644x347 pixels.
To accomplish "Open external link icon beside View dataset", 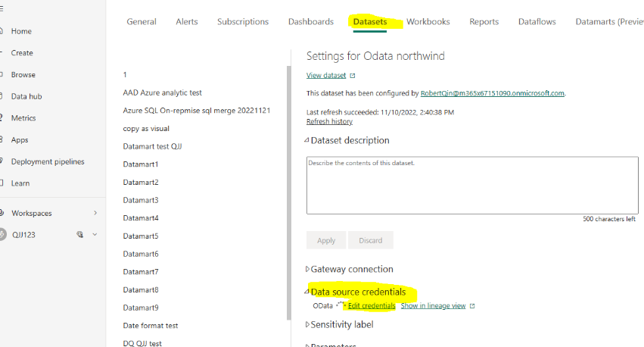I will [353, 76].
